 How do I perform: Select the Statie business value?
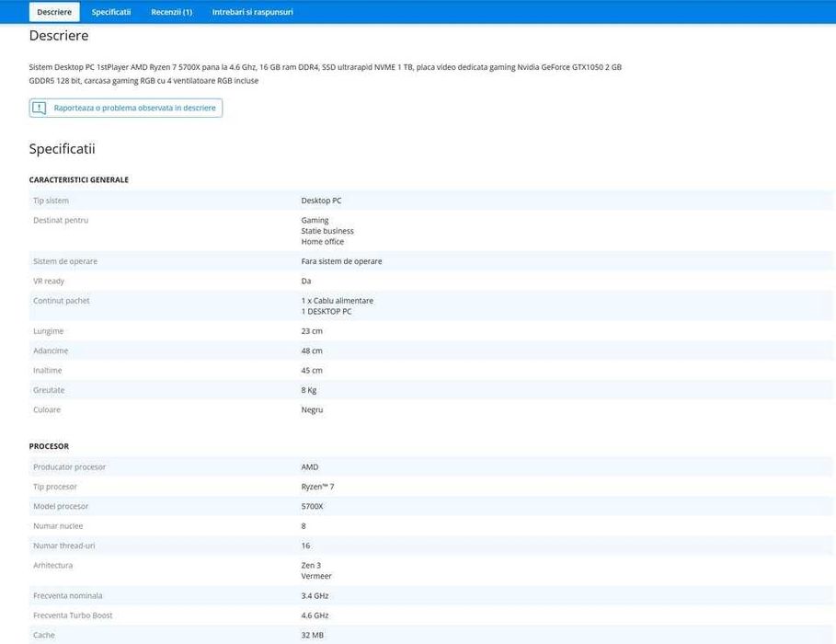tap(327, 231)
